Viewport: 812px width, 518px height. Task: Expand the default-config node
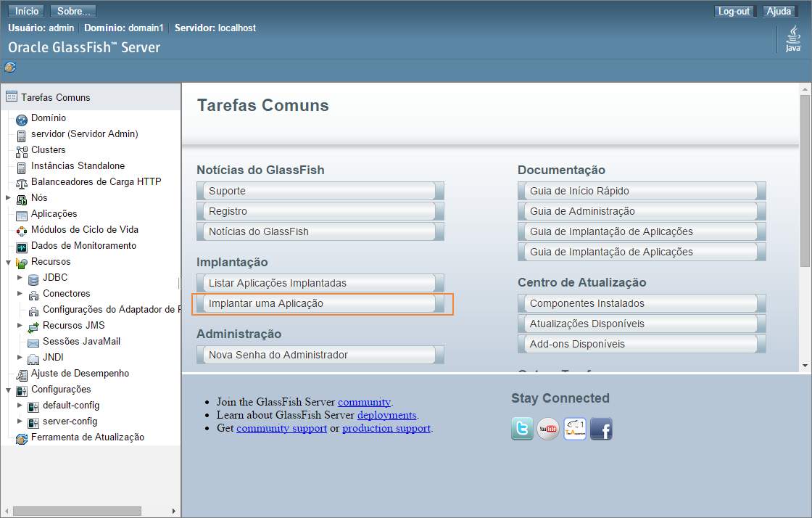tap(20, 405)
